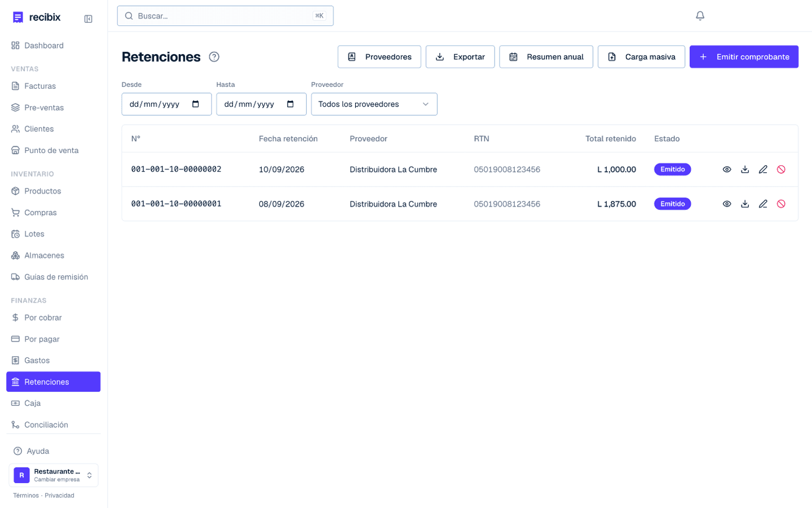Open Punto de venta
This screenshot has width=812, height=508.
point(54,151)
